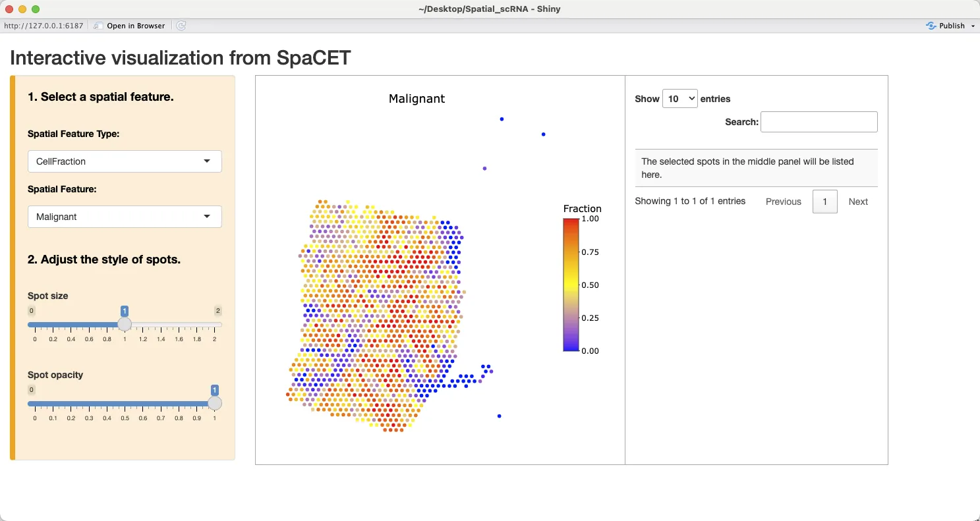Open the Show entries count dropdown
This screenshot has height=521, width=980.
[679, 99]
